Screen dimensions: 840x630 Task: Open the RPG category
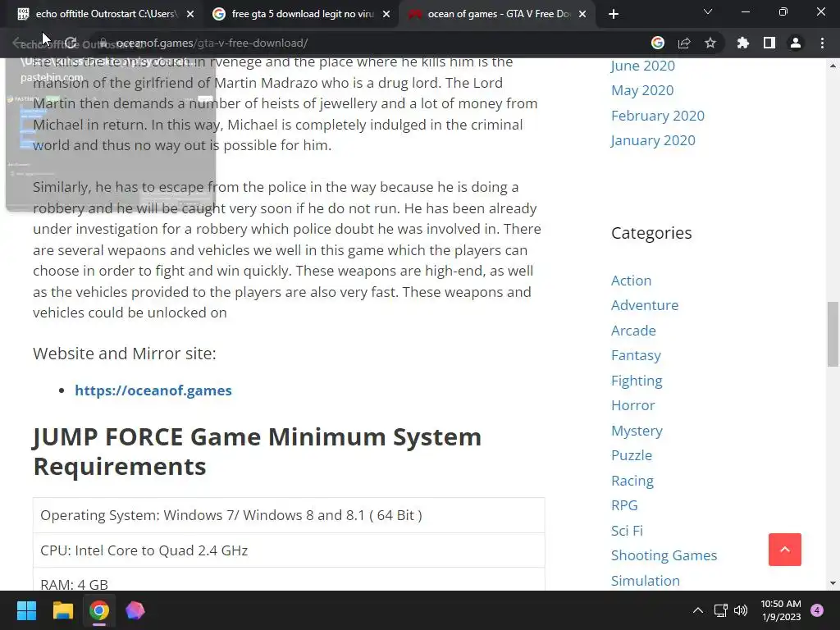click(x=624, y=505)
